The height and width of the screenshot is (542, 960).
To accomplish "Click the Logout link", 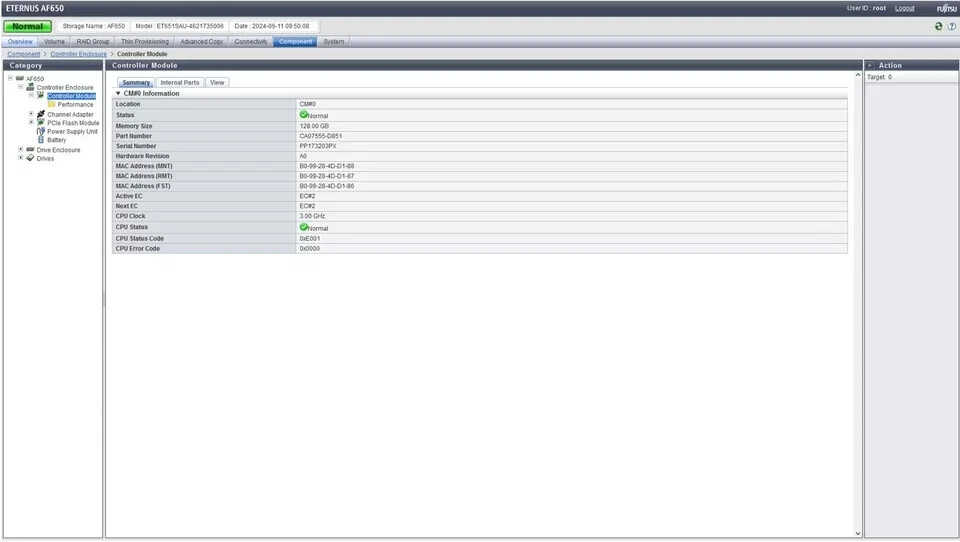I will pos(904,8).
